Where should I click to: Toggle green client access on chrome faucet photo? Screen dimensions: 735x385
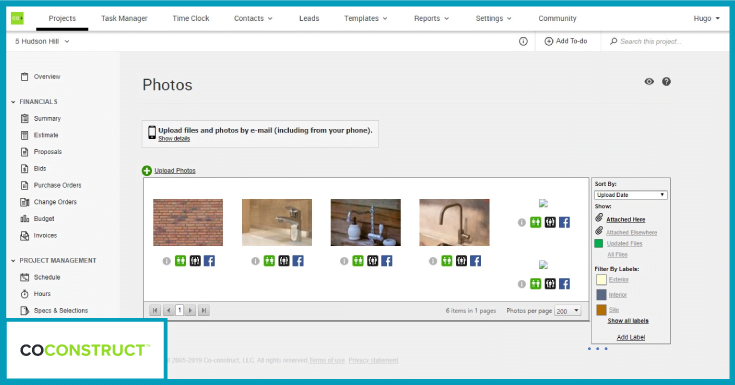pyautogui.click(x=269, y=261)
